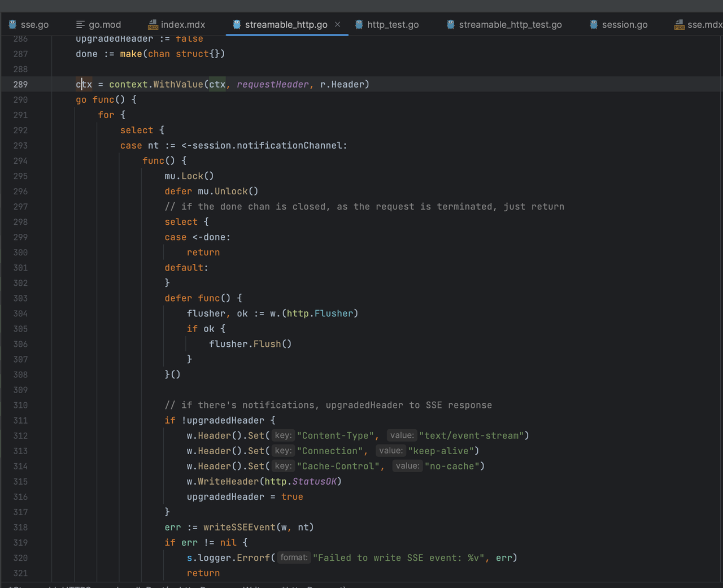
Task: Click line number 303 in the gutter
Action: pos(20,298)
